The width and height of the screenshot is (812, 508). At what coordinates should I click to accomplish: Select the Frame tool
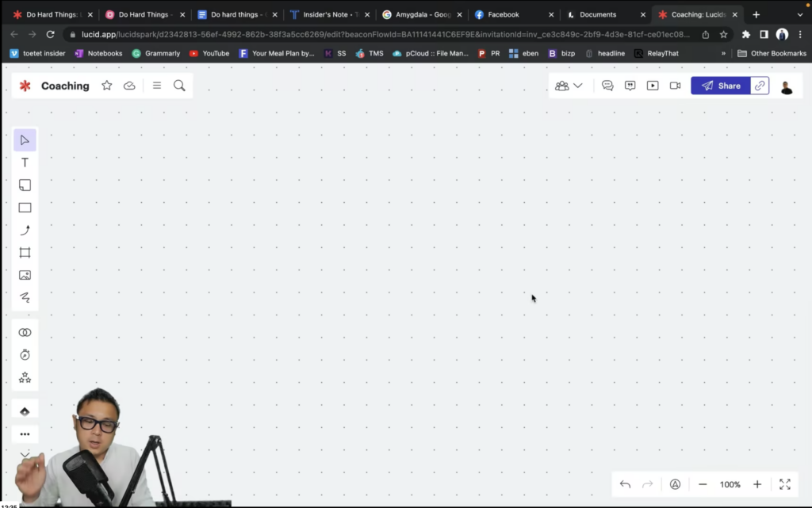coord(25,253)
